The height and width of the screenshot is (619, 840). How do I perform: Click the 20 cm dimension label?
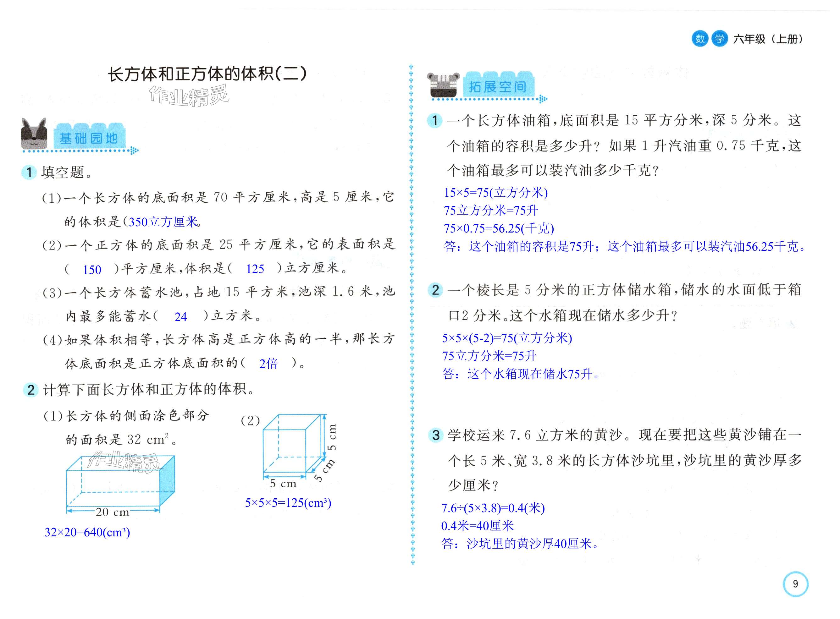[113, 512]
